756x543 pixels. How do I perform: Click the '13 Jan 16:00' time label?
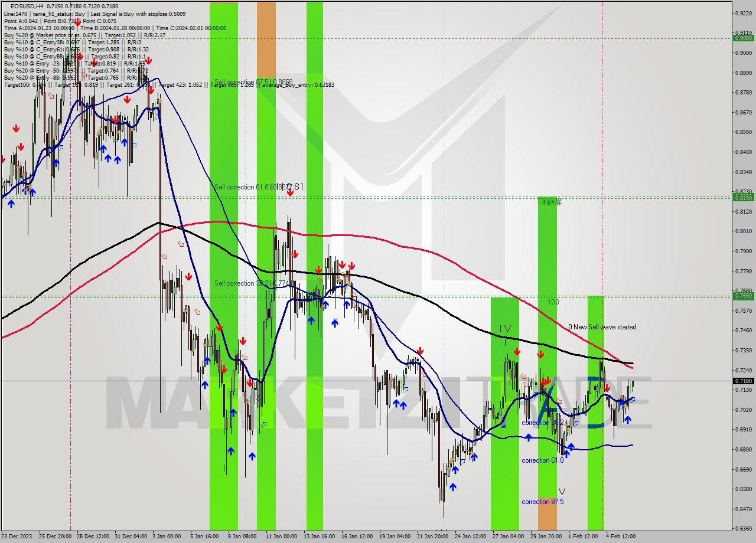point(319,537)
